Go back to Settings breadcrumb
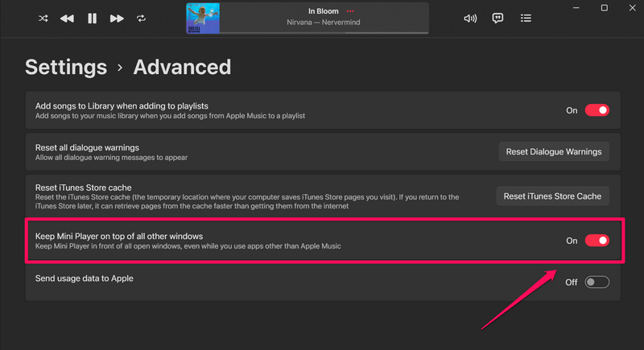Image resolution: width=644 pixels, height=350 pixels. pos(66,67)
